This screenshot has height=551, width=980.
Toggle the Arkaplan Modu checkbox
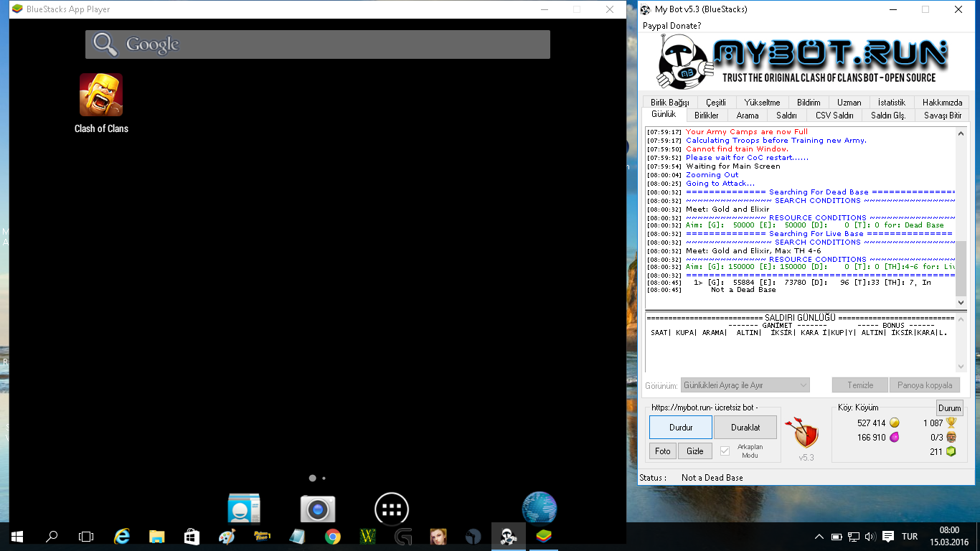(725, 451)
